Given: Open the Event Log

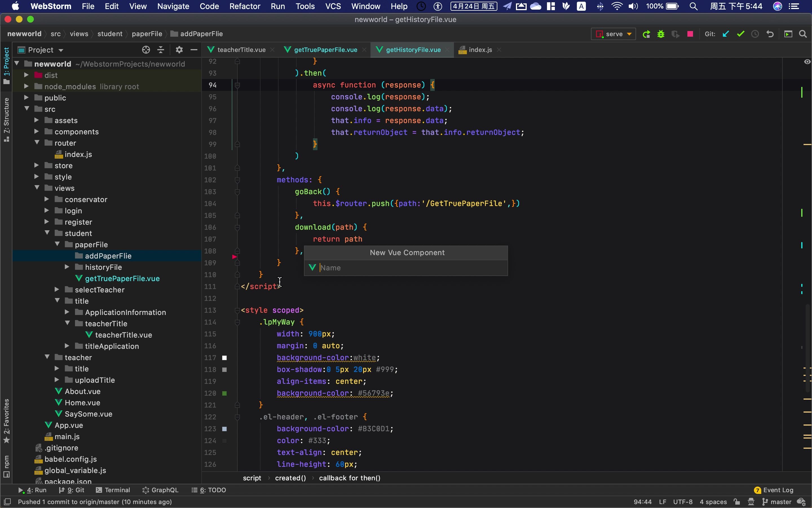Looking at the screenshot, I should click(x=773, y=490).
